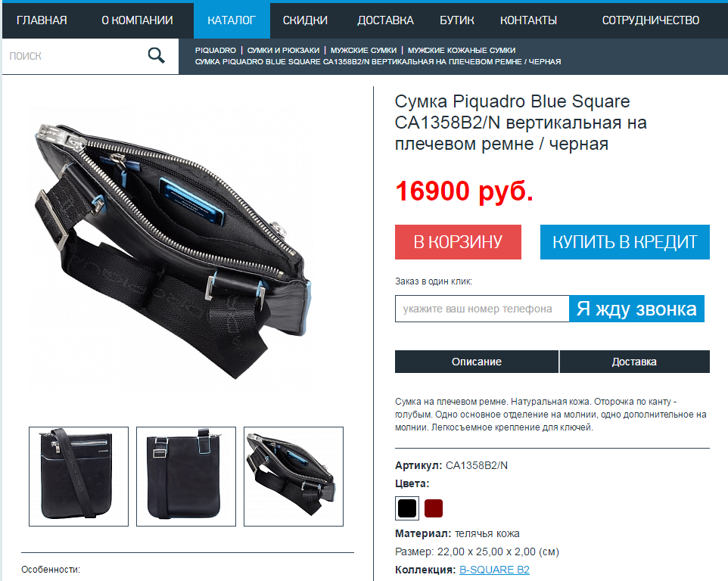Open the СКИДКИ menu item
Viewport: 728px width, 581px height.
click(x=305, y=20)
